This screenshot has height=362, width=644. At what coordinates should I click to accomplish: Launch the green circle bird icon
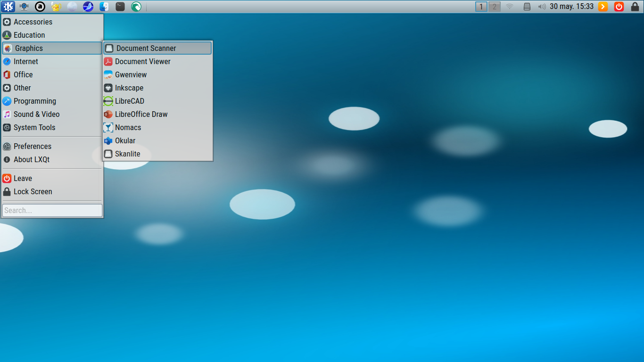136,7
